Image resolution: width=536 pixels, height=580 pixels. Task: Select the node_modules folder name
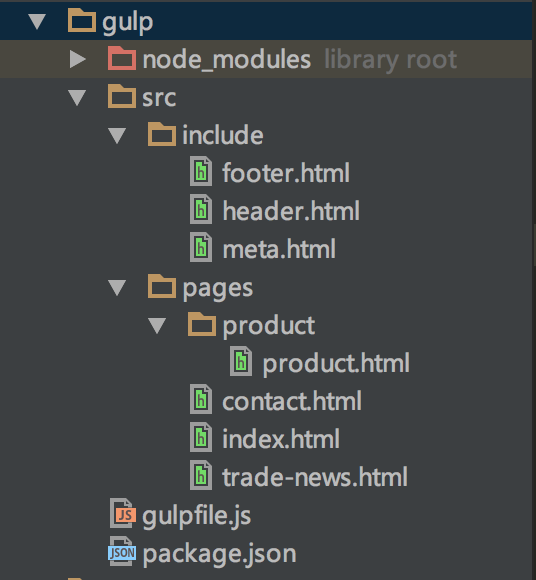pyautogui.click(x=227, y=60)
